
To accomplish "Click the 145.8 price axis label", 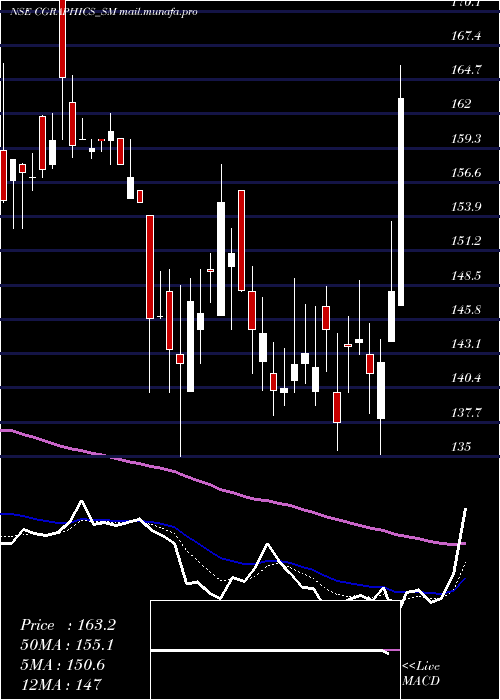I will tap(467, 310).
